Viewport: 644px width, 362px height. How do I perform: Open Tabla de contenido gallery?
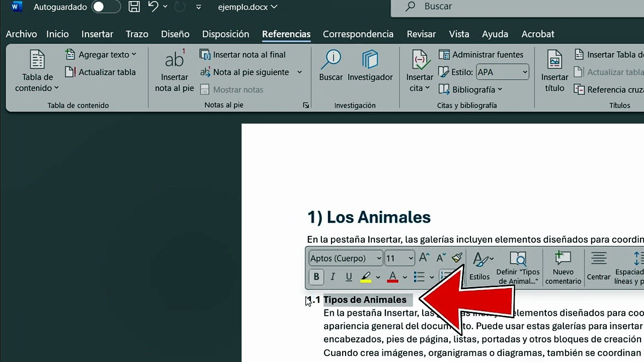(x=37, y=71)
